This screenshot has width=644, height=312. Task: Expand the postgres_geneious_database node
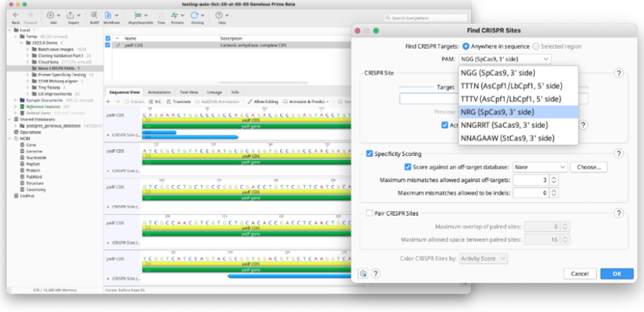point(16,125)
